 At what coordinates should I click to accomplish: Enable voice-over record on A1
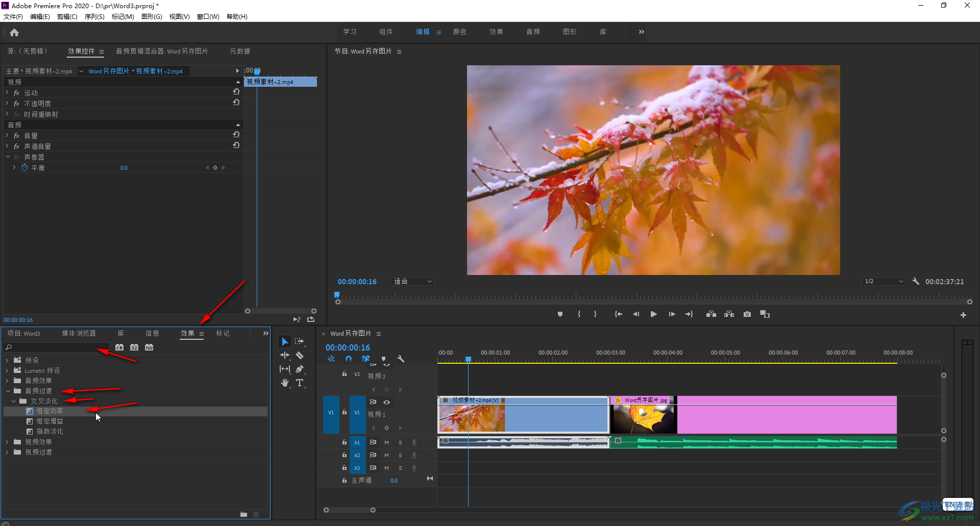414,442
